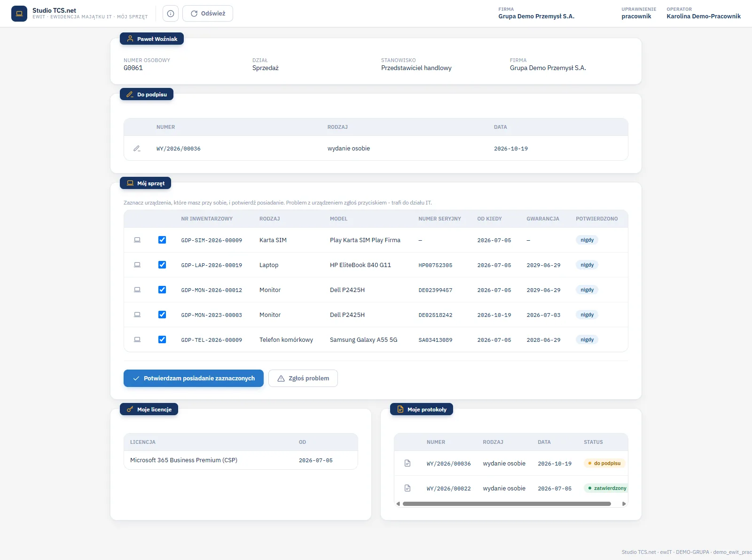Click left arrow of protocols scrollbar
This screenshot has height=560, width=752.
[398, 504]
